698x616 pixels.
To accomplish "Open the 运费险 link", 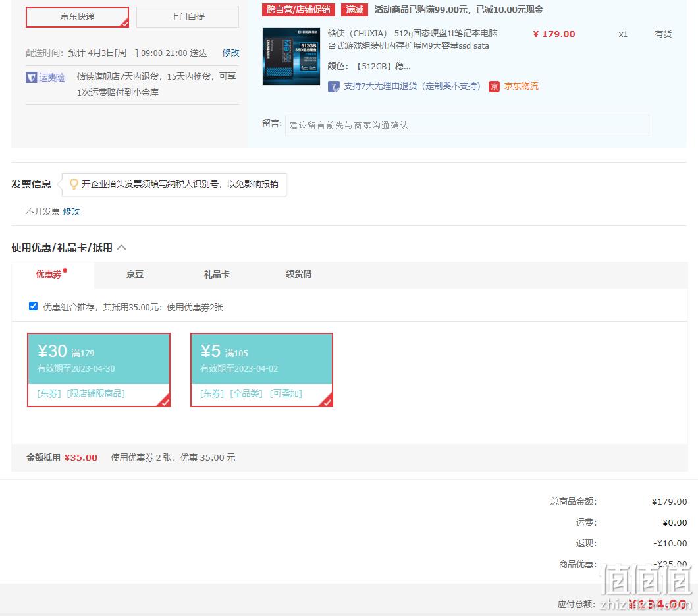I will 51,78.
